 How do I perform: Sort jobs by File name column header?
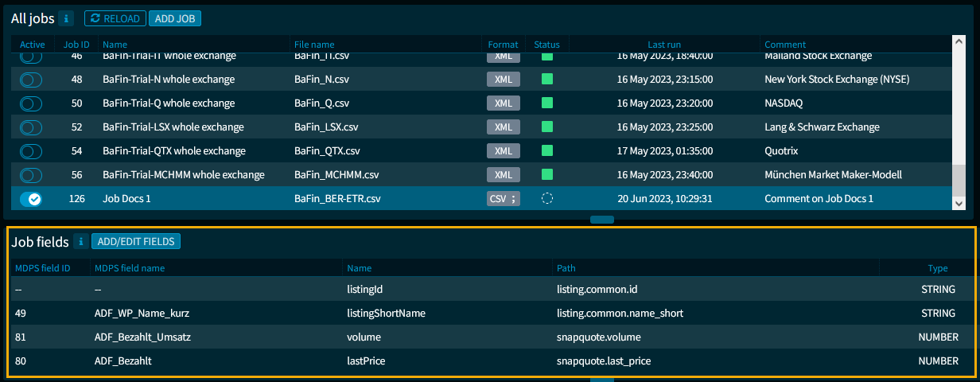point(314,45)
